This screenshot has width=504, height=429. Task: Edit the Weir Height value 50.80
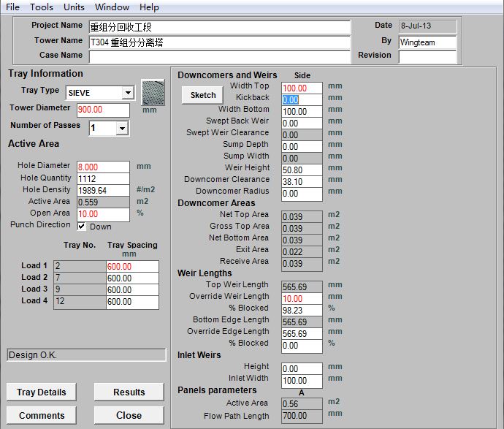tap(302, 170)
